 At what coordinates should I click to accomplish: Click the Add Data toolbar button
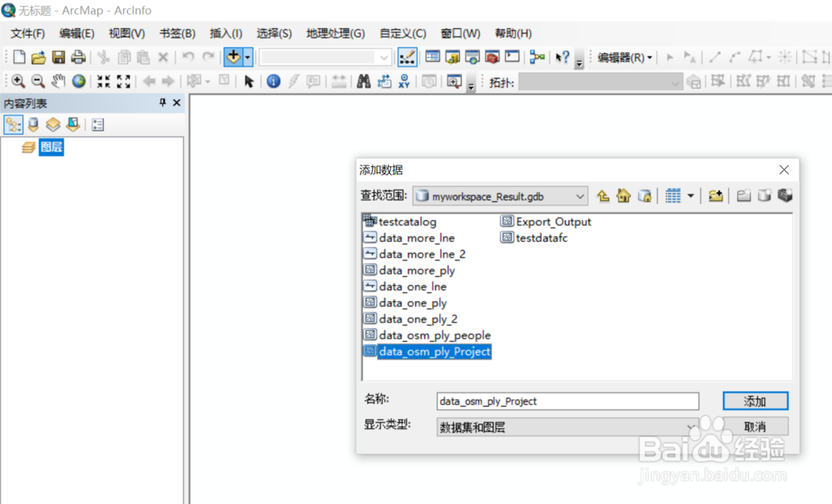tap(233, 57)
